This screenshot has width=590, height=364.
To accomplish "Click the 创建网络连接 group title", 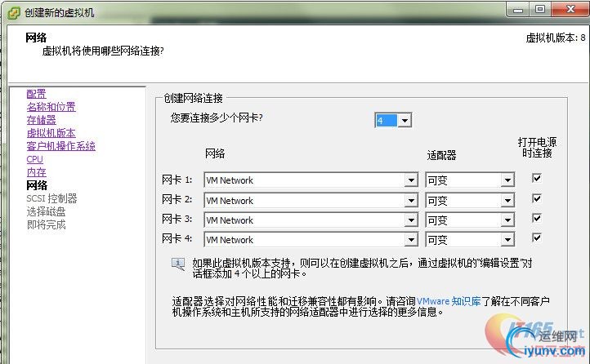I will click(194, 99).
